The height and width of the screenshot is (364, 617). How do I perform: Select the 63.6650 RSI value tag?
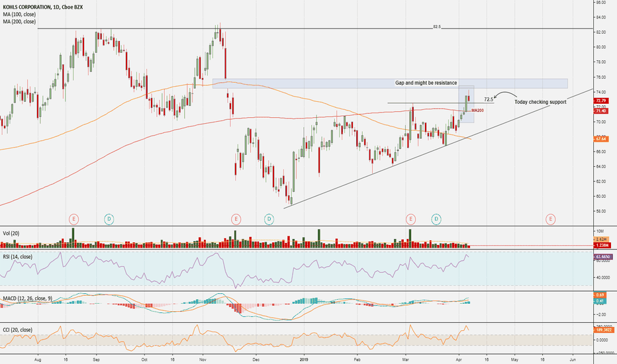(x=603, y=257)
